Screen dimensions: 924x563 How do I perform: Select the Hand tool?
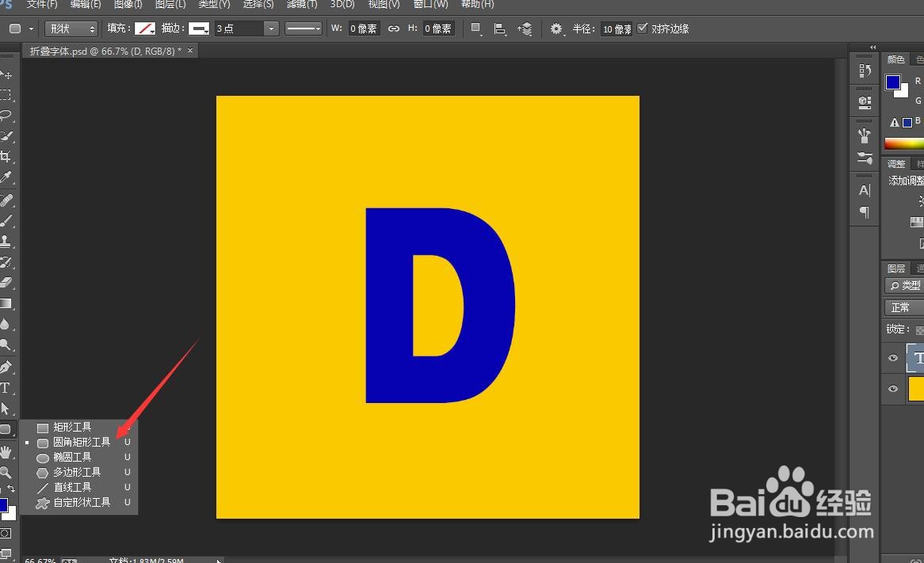click(6, 452)
